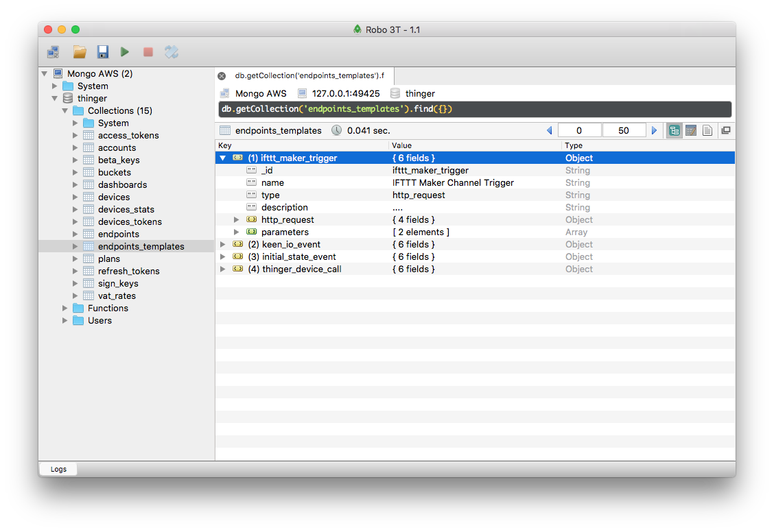Viewport: 774px width, 532px height.
Task: Select the devices_stats collection
Action: click(x=126, y=210)
